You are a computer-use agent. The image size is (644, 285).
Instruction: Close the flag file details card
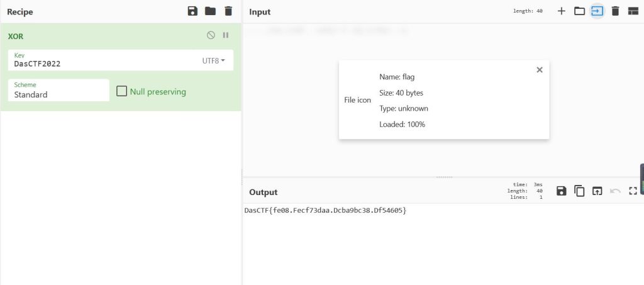(x=539, y=70)
